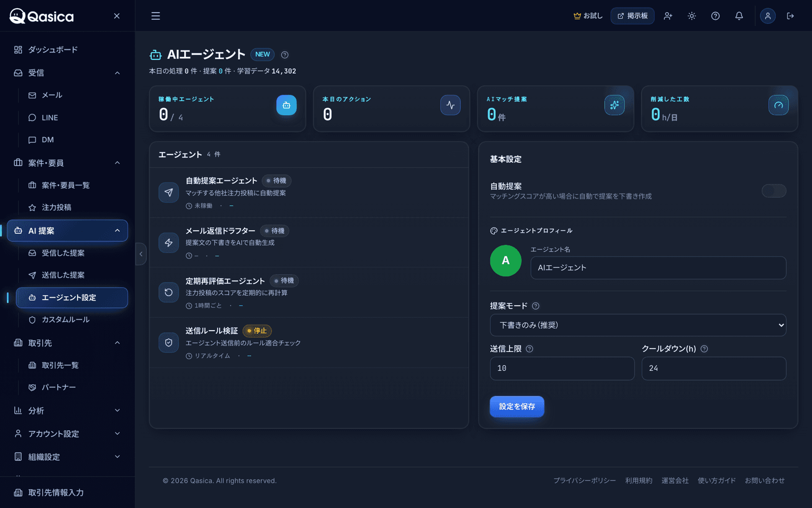Open notifications bell

(x=739, y=16)
